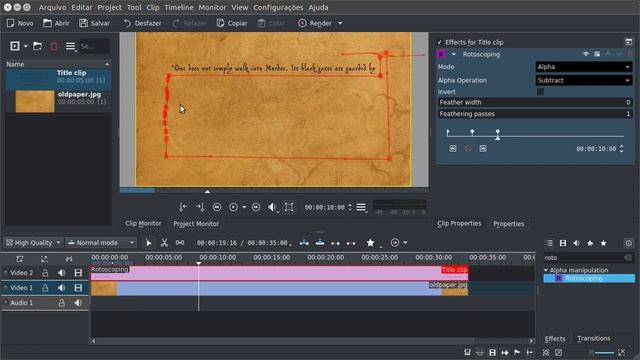This screenshot has width=640, height=360.
Task: Open play button dropdown arrow in monitor
Action: click(244, 207)
